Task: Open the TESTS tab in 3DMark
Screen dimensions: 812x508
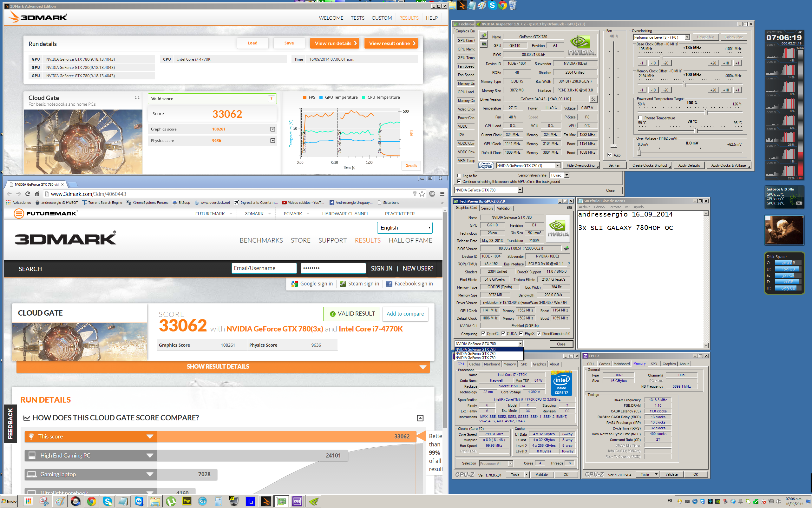Action: tap(357, 18)
